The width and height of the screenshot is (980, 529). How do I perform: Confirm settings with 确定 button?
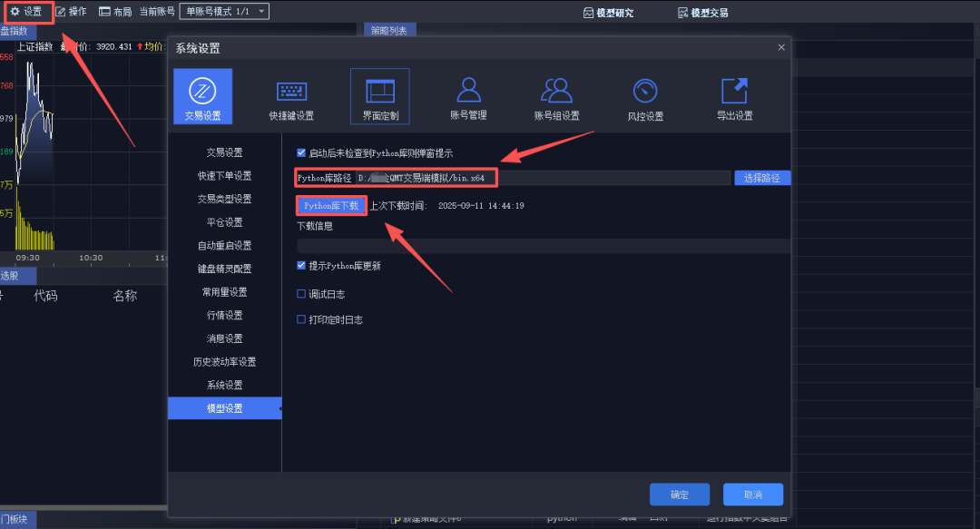679,495
